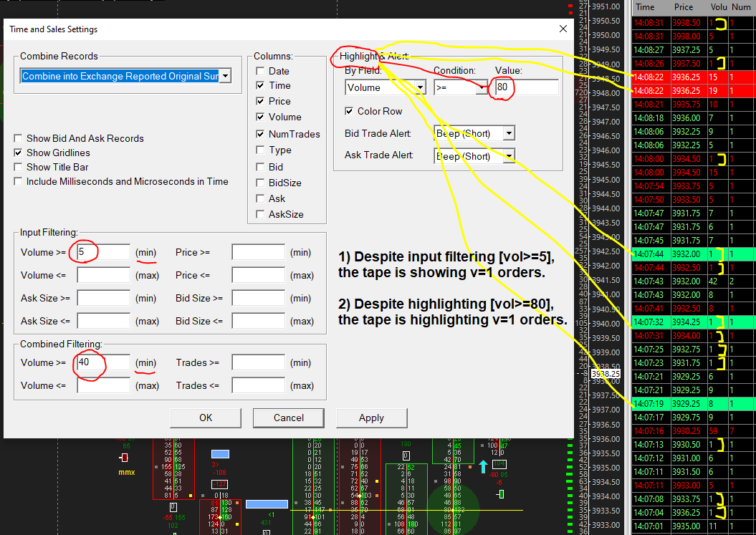The height and width of the screenshot is (535, 756).
Task: Toggle the Time column checkbox
Action: [260, 85]
